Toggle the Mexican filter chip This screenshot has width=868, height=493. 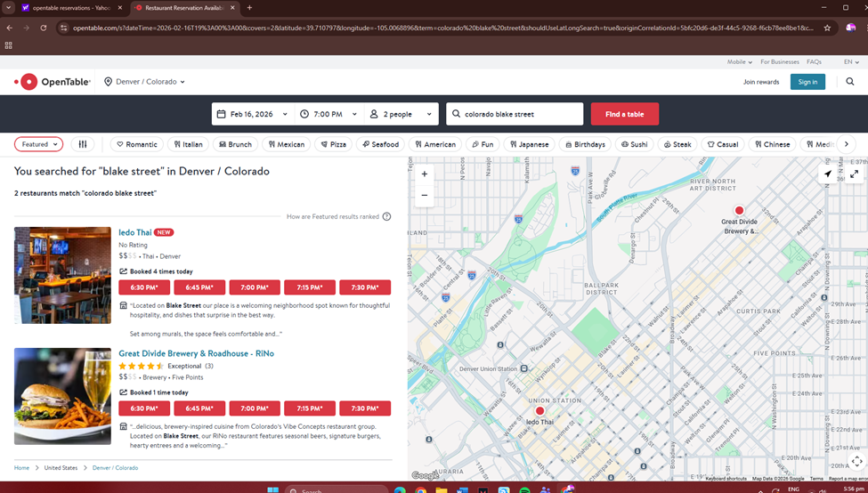point(286,144)
